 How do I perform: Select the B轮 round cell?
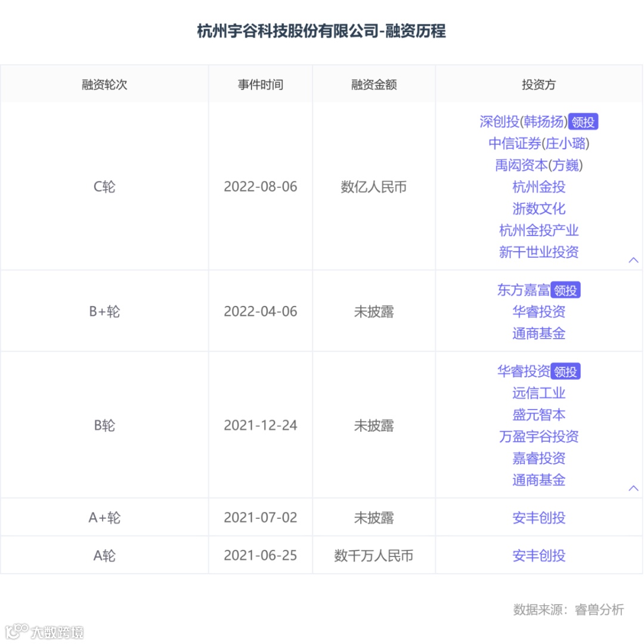point(104,426)
